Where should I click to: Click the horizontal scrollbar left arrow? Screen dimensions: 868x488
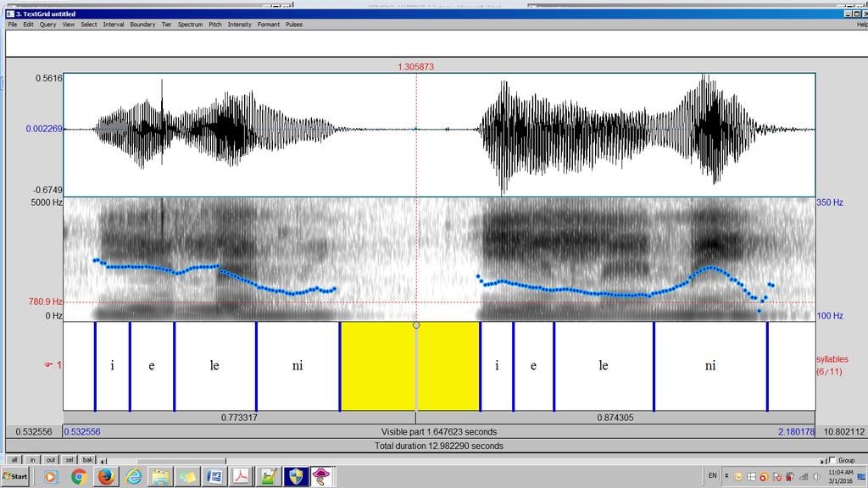pos(103,460)
